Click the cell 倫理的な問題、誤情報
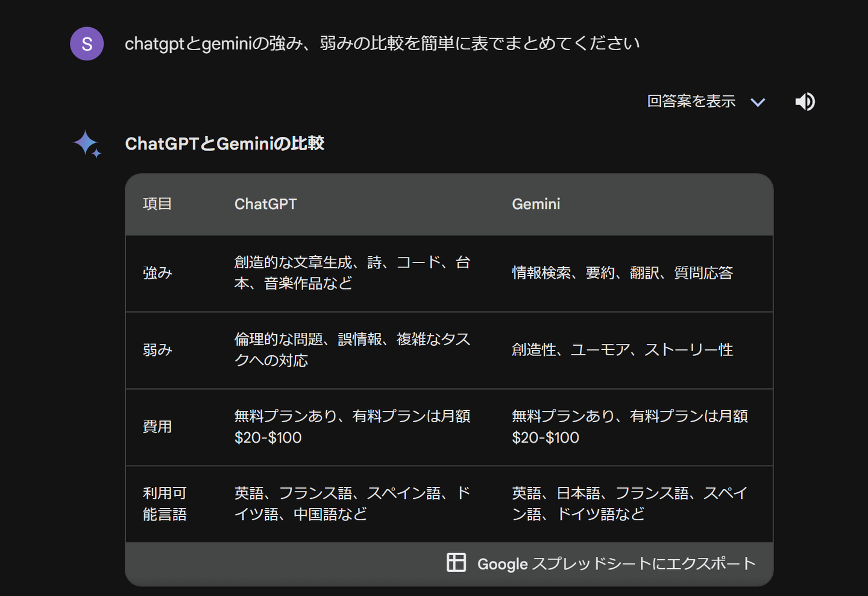 click(352, 350)
